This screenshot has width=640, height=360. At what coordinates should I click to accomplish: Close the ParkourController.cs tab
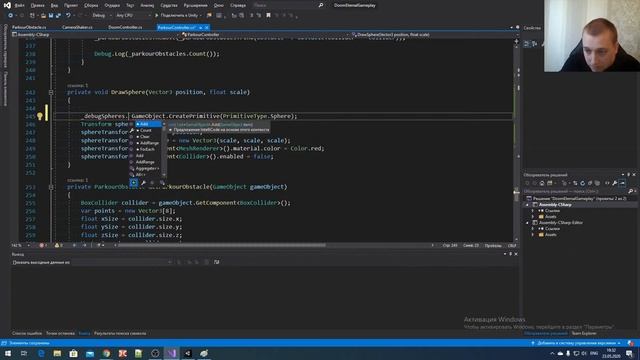pos(207,27)
